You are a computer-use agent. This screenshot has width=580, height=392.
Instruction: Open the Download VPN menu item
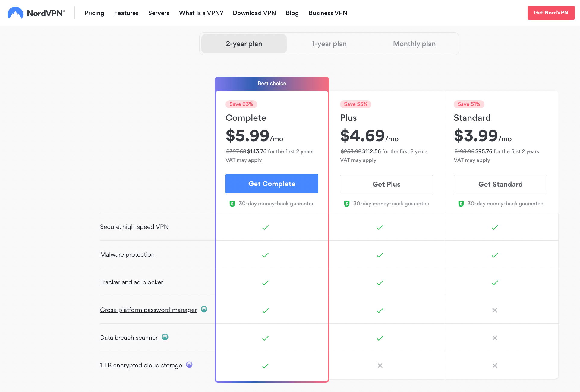254,13
